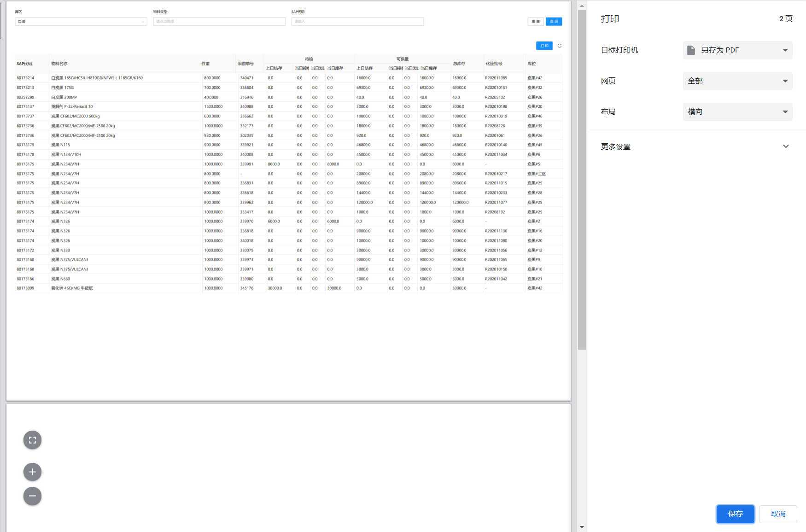Click the 物料名称 column header
The width and height of the screenshot is (806, 532).
[59, 64]
